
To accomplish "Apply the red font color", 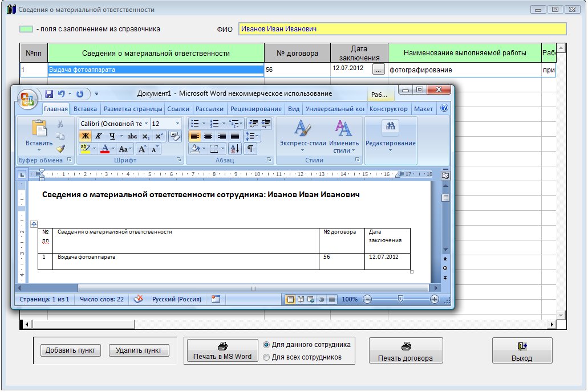I will (105, 148).
